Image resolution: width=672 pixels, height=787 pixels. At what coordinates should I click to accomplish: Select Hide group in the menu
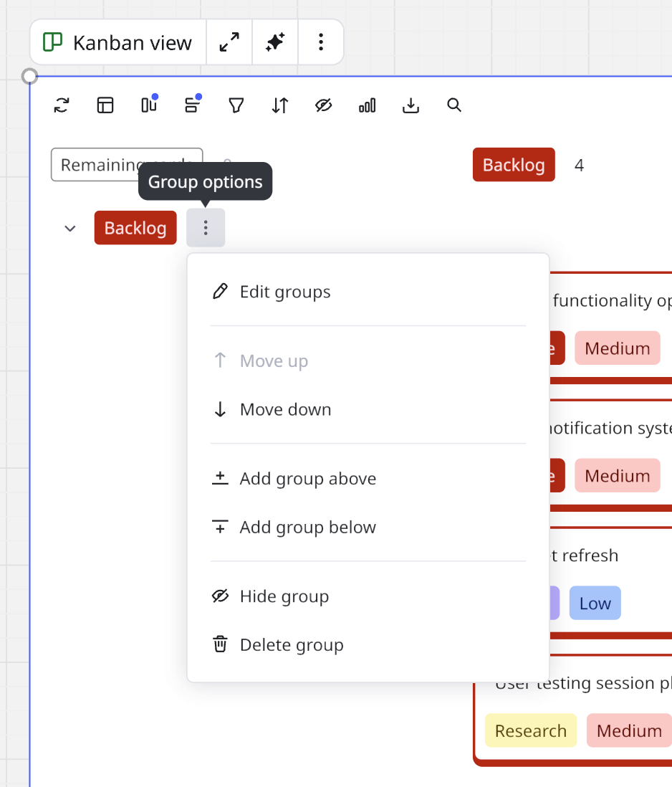(284, 596)
